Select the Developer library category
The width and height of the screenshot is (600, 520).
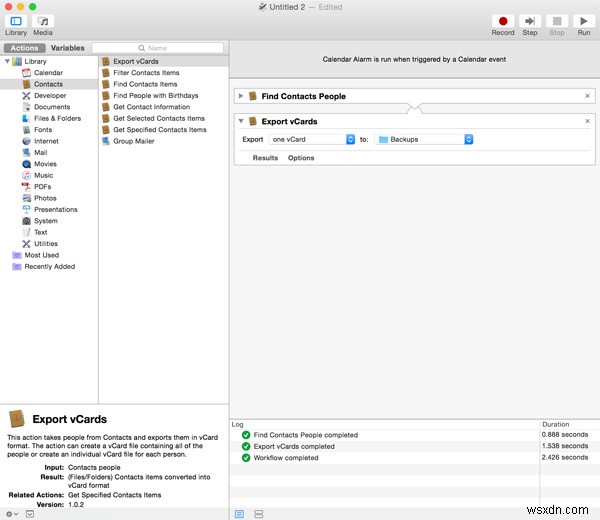pyautogui.click(x=50, y=96)
